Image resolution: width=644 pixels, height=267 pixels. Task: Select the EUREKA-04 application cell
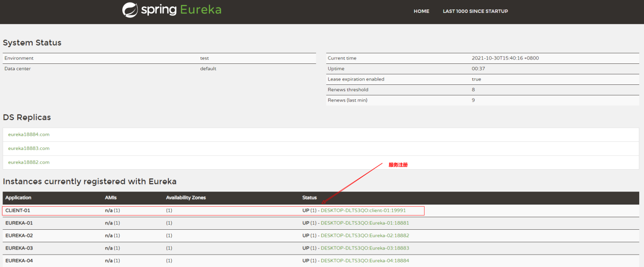tap(19, 261)
